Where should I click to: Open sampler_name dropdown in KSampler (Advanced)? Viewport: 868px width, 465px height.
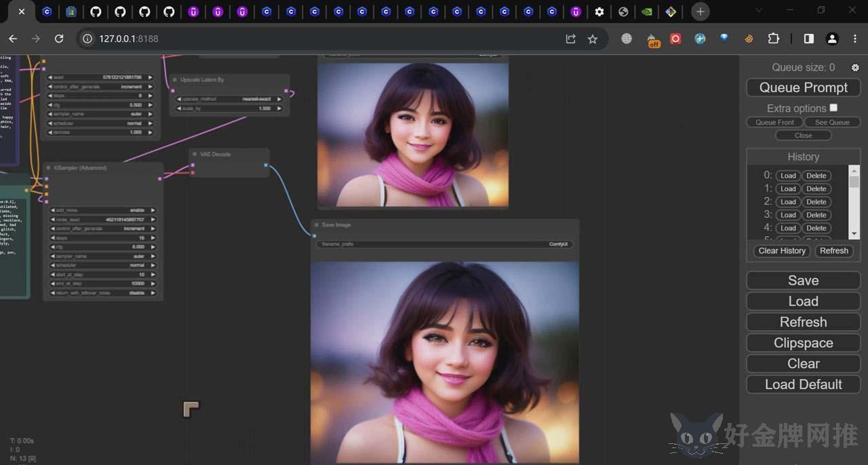tap(102, 256)
